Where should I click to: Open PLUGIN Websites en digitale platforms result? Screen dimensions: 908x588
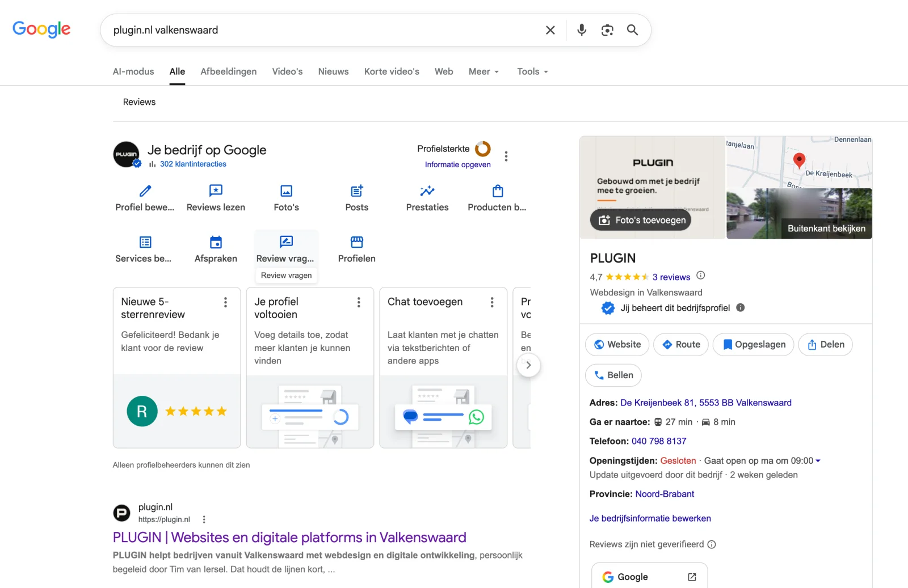289,538
